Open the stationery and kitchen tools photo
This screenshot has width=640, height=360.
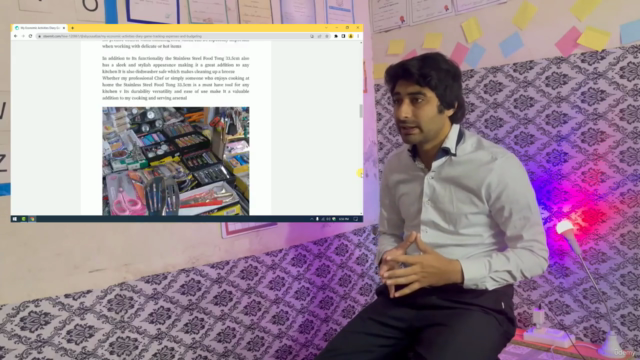click(x=176, y=161)
